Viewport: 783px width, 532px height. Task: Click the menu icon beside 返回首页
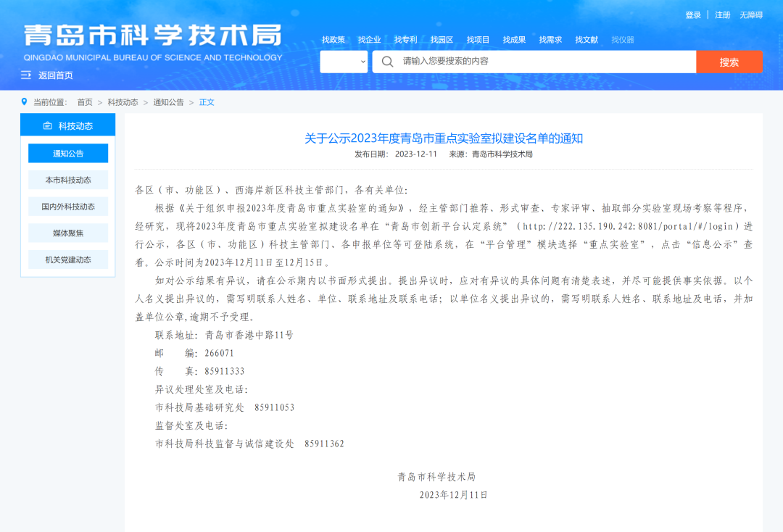27,75
